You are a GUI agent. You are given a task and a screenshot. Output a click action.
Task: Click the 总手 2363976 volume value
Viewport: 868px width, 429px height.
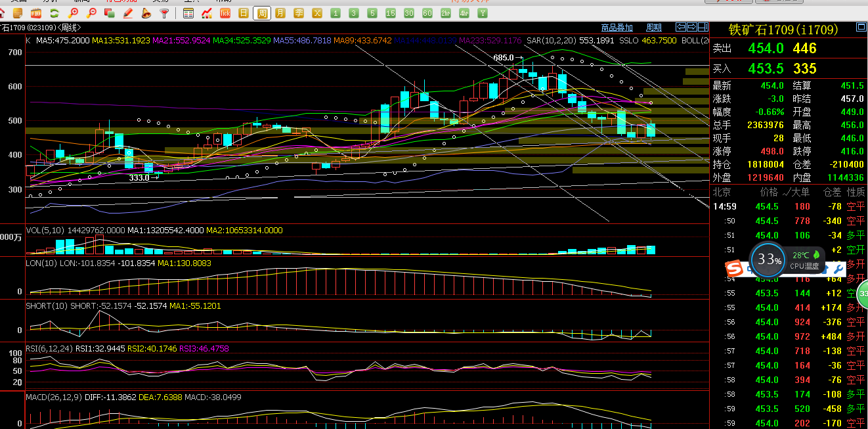(x=766, y=125)
